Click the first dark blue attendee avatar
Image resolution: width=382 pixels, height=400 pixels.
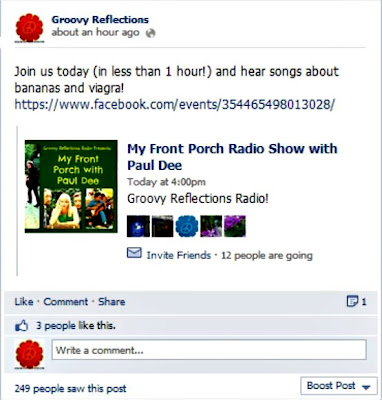tap(138, 226)
